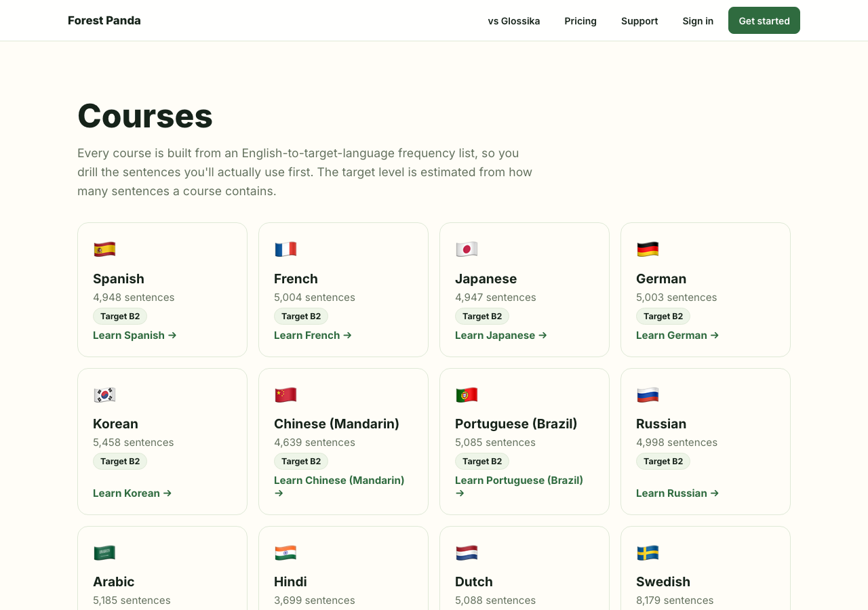Click the Japan flag icon
868x610 pixels.
[x=467, y=249]
